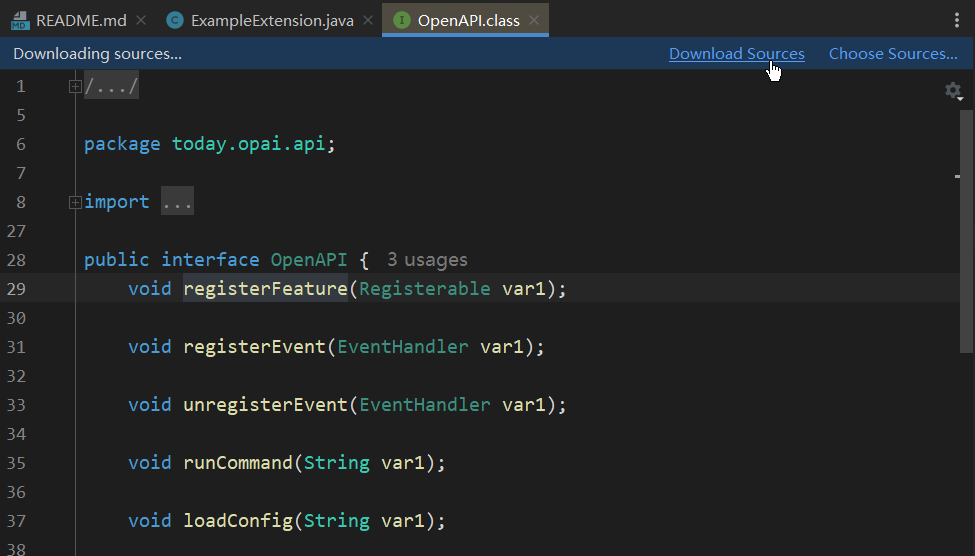975x556 pixels.
Task: Close the OpenAPI.class tab
Action: click(534, 21)
